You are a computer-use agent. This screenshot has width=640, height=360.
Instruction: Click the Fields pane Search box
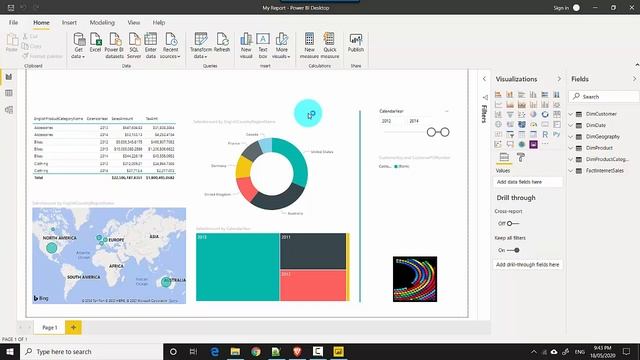pyautogui.click(x=604, y=96)
